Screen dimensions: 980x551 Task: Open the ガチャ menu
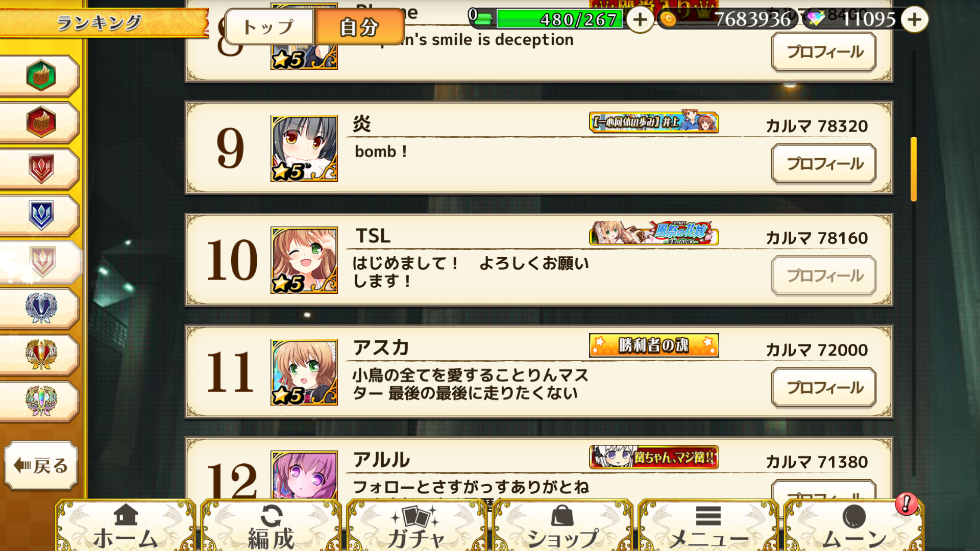pyautogui.click(x=416, y=526)
